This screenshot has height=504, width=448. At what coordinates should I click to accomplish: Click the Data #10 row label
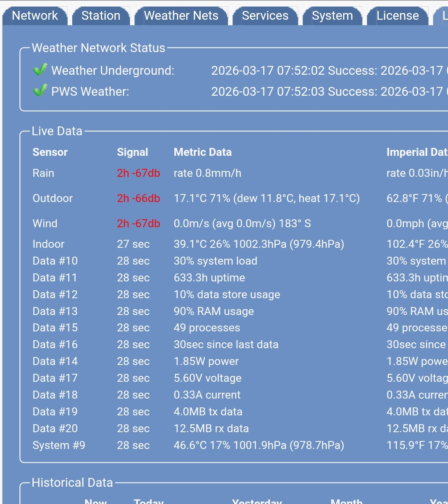point(55,261)
